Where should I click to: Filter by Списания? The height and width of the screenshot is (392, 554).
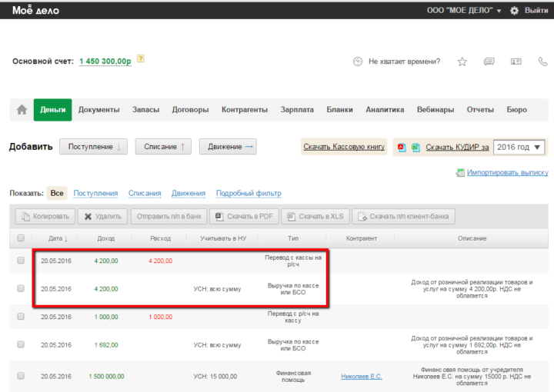pos(145,194)
